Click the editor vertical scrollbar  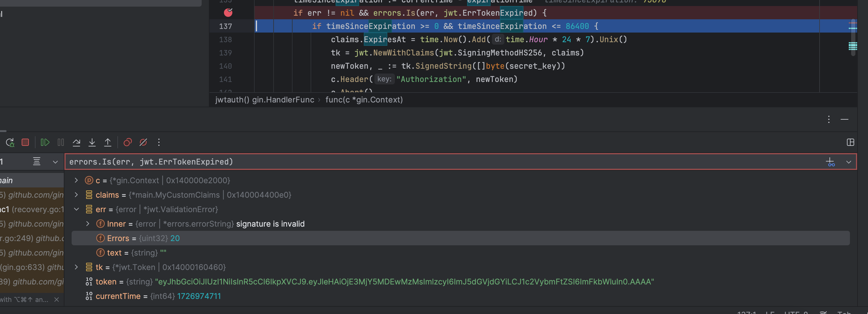pos(853,37)
